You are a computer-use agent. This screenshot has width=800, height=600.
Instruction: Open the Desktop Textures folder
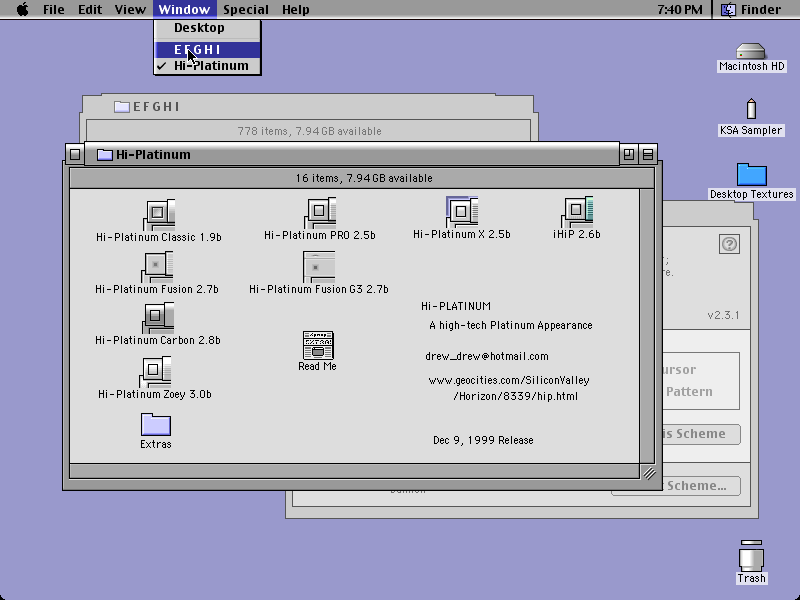[752, 174]
